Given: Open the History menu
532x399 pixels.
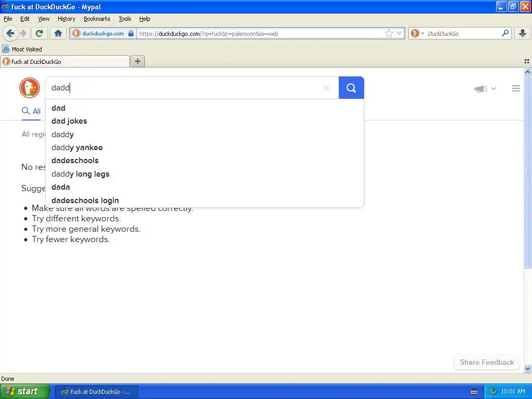Looking at the screenshot, I should pos(66,19).
